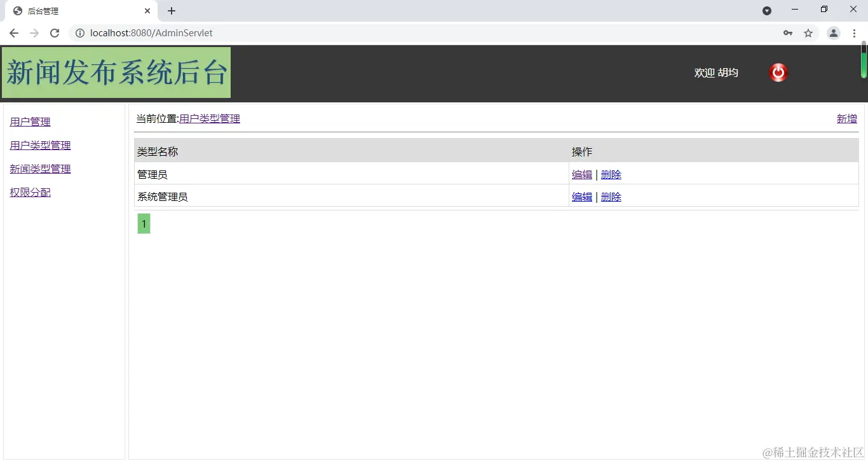Reload the page with the refresh icon

coord(55,33)
